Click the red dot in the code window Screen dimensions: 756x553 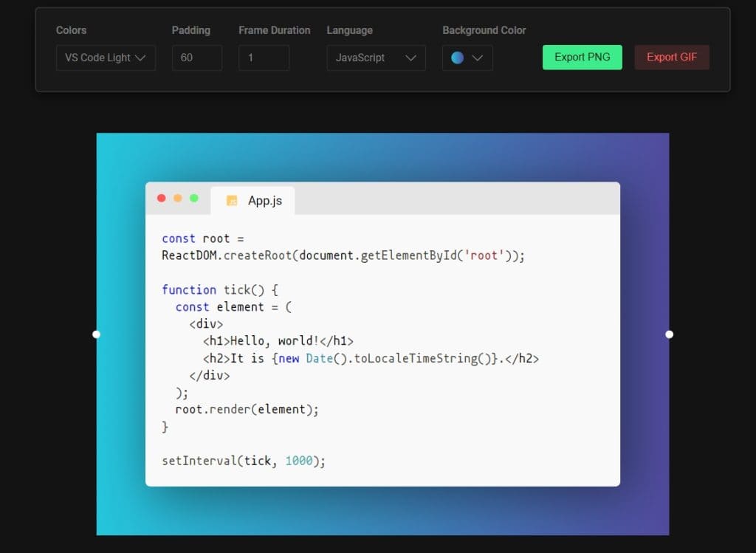[162, 198]
